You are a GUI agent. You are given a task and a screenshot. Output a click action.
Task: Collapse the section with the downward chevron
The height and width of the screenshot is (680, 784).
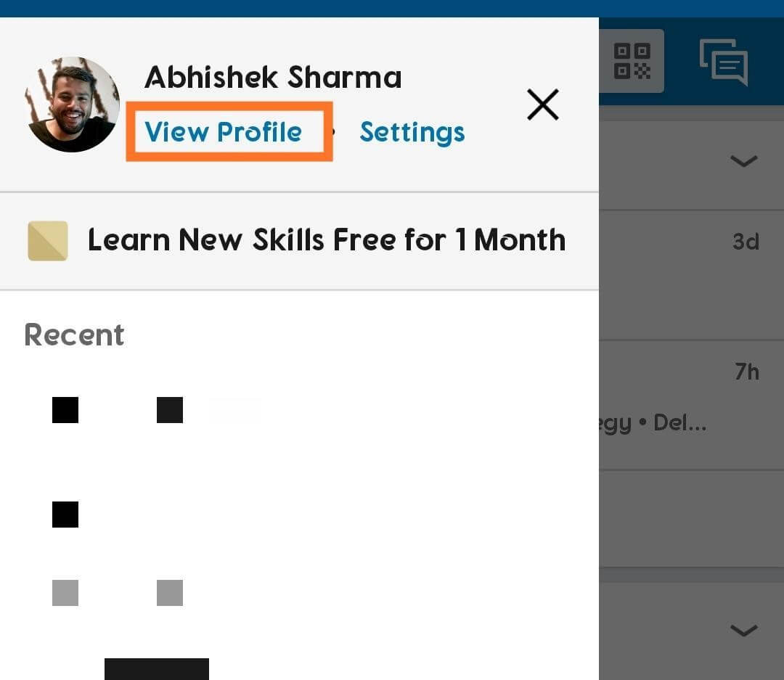743,162
